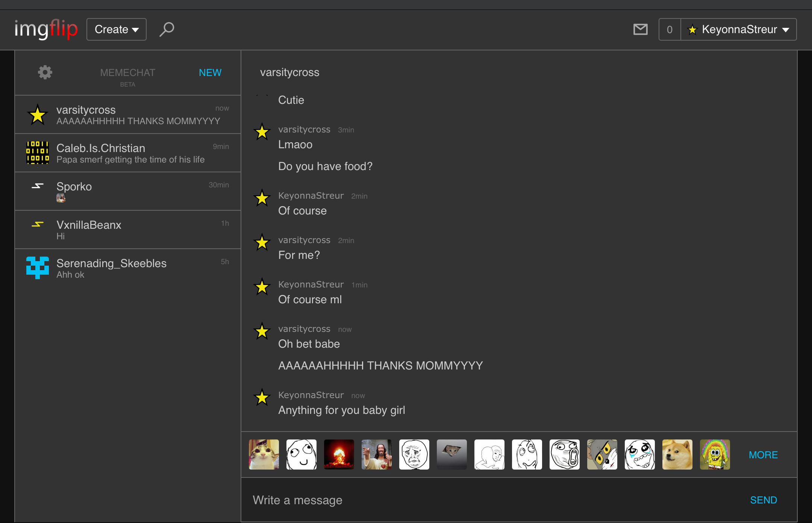Click the varsitycross chat header name
The image size is (812, 523).
[289, 72]
